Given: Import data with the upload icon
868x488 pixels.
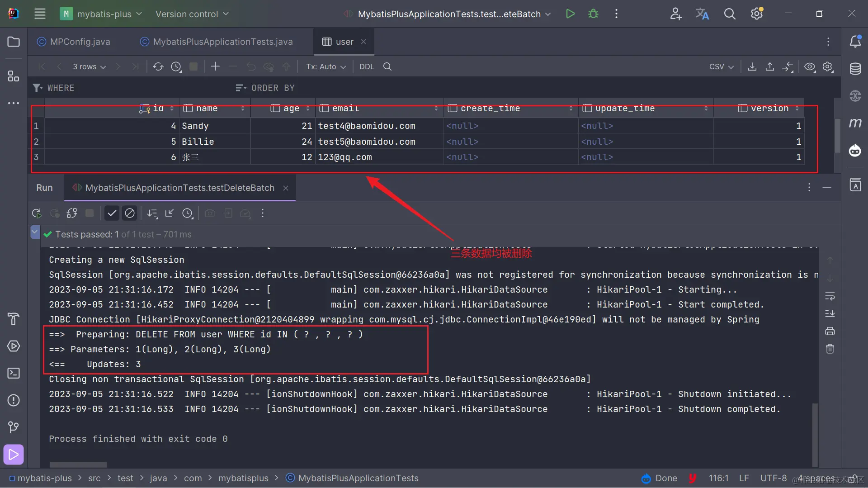Looking at the screenshot, I should (x=770, y=66).
